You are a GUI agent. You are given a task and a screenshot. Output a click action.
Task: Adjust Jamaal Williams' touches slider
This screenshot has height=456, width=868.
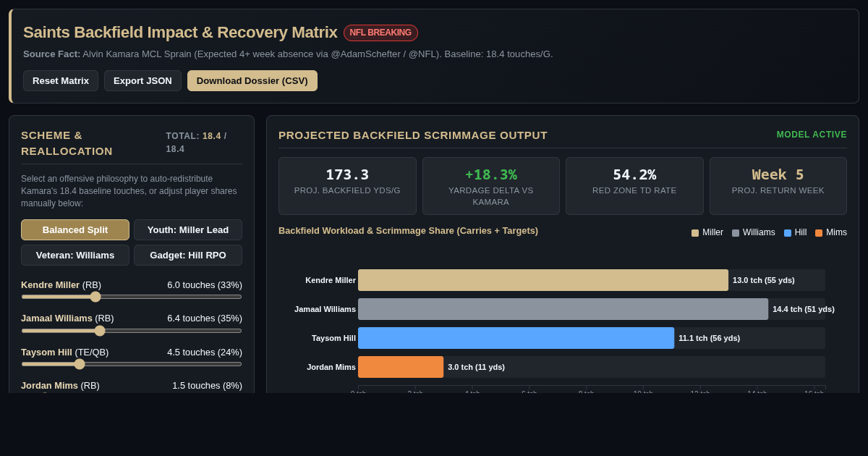tap(132, 331)
